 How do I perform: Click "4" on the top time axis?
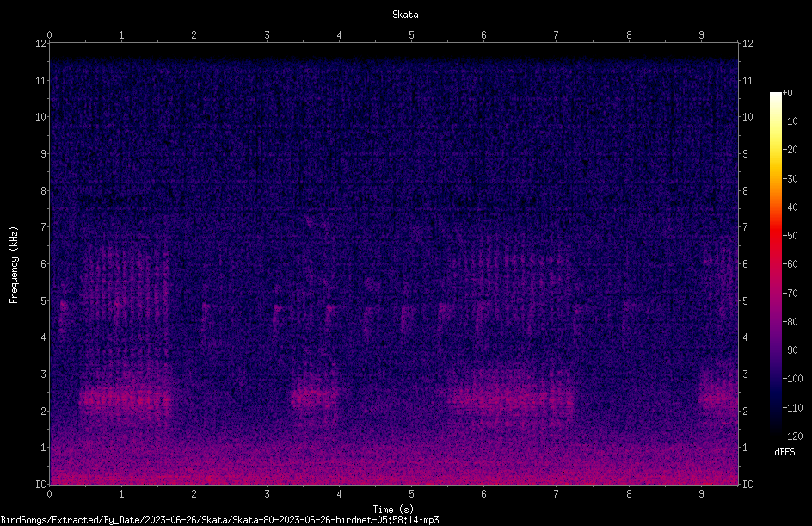[x=339, y=35]
